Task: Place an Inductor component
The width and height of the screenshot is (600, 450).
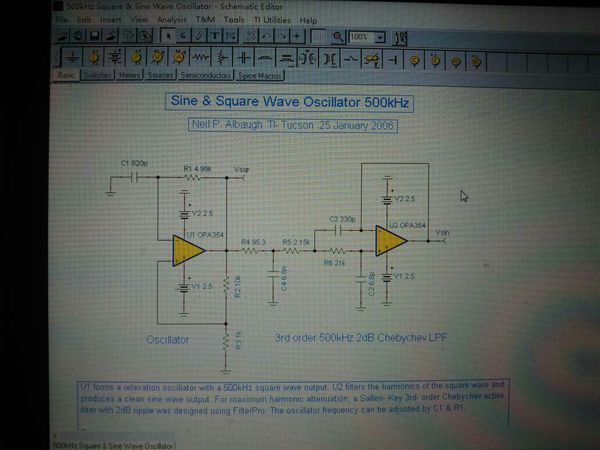Action: (265, 59)
